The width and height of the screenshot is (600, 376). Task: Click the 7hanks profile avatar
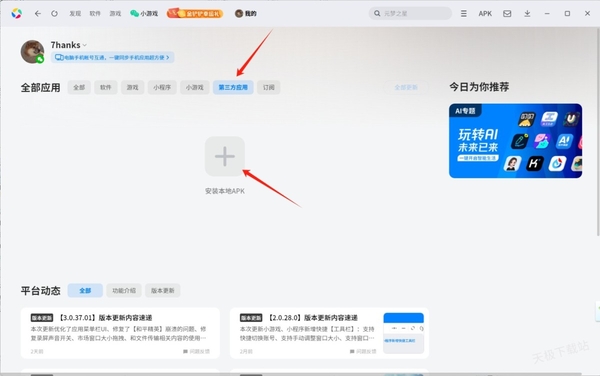pyautogui.click(x=32, y=52)
